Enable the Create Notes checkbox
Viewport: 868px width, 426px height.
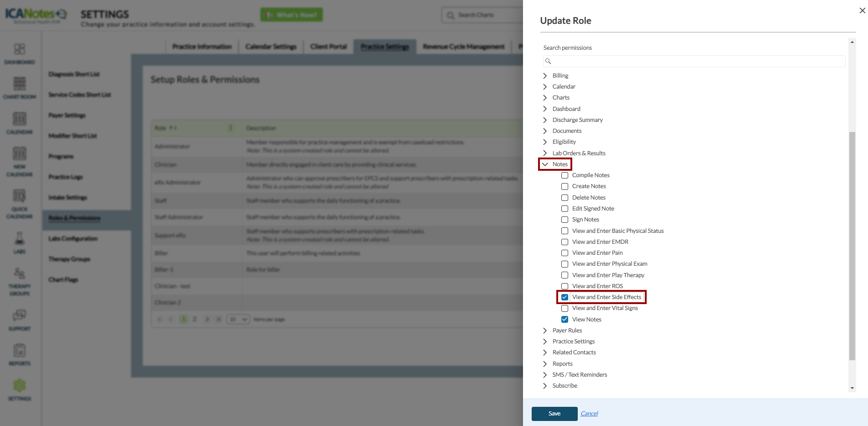[x=565, y=186]
